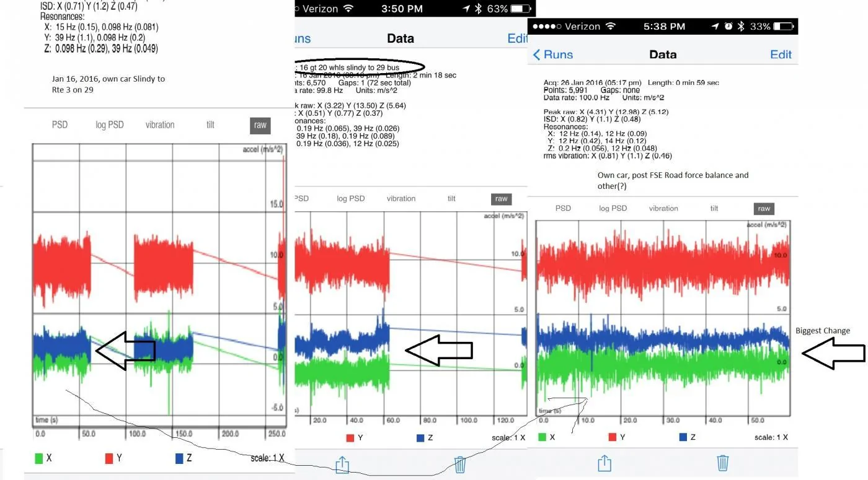Tap the Data title on the 3:50 PM screen

[x=400, y=38]
